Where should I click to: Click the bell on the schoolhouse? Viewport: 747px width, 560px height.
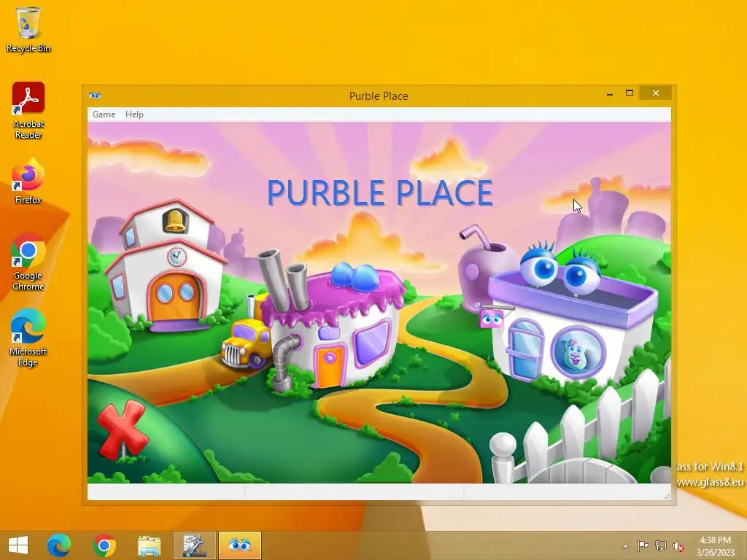point(175,220)
